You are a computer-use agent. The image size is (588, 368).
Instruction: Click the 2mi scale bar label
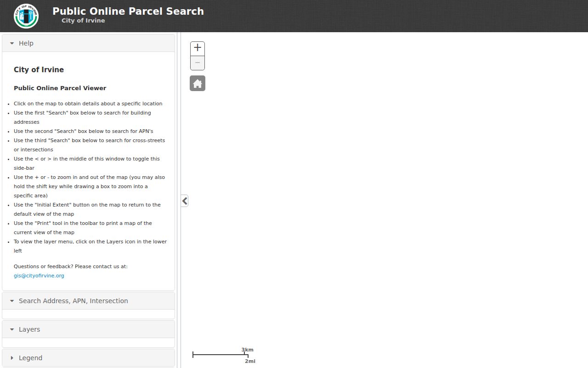[x=250, y=361]
